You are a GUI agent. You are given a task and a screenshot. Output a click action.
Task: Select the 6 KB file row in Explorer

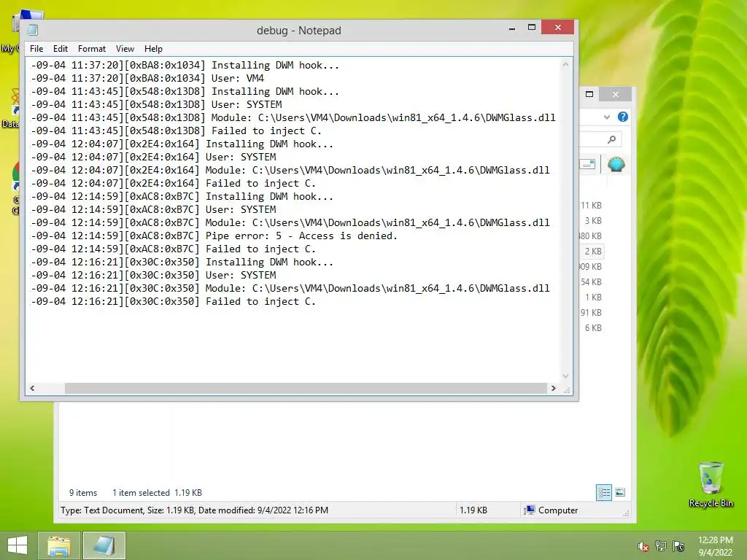(x=592, y=327)
